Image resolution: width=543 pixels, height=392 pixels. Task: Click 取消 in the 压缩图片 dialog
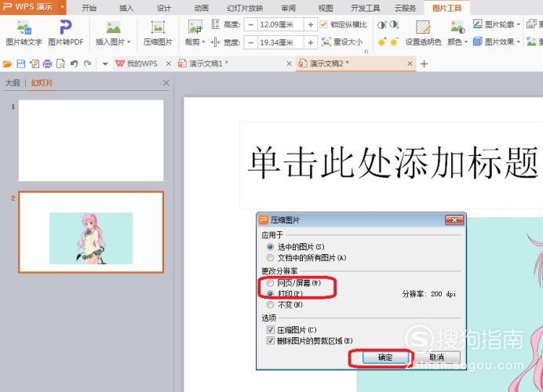click(437, 358)
